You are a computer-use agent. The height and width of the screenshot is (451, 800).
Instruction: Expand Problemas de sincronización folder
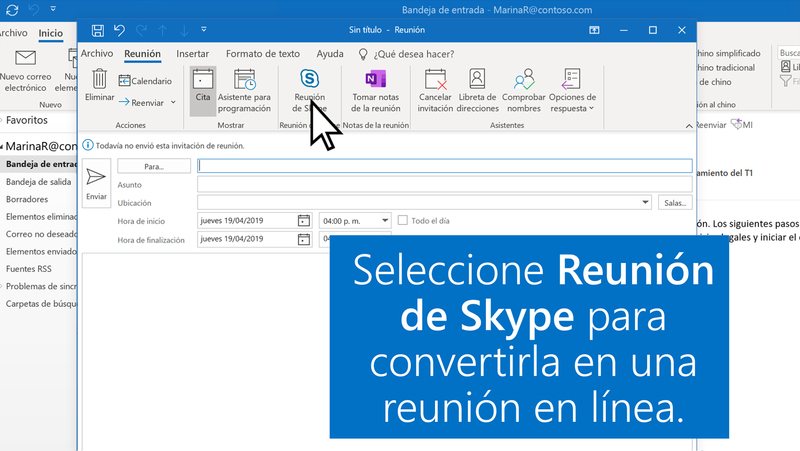2,286
